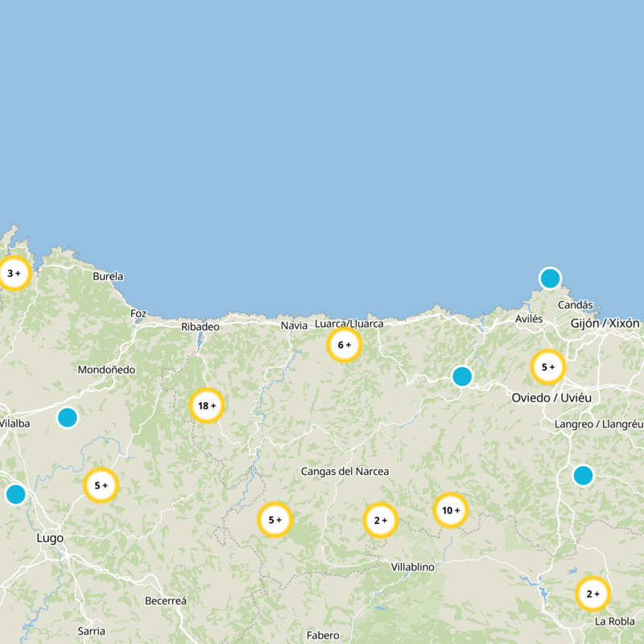The image size is (644, 644).
Task: Click the La Robla town label
Action: coord(614,621)
